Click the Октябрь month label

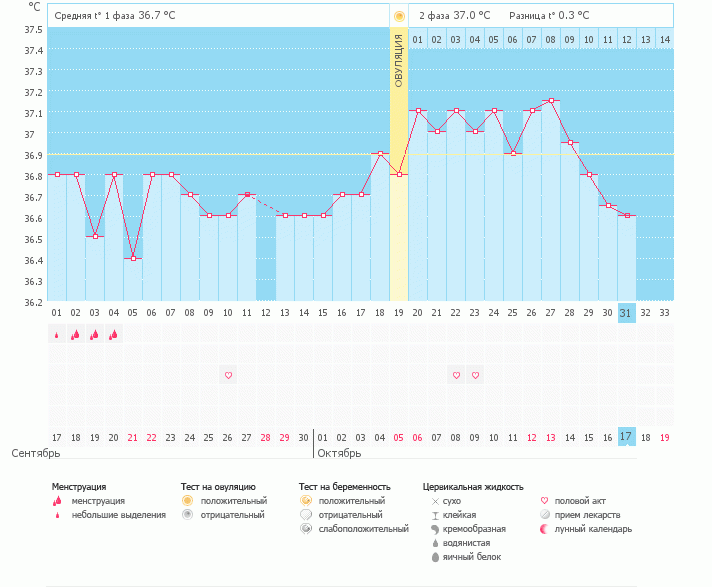point(339,453)
